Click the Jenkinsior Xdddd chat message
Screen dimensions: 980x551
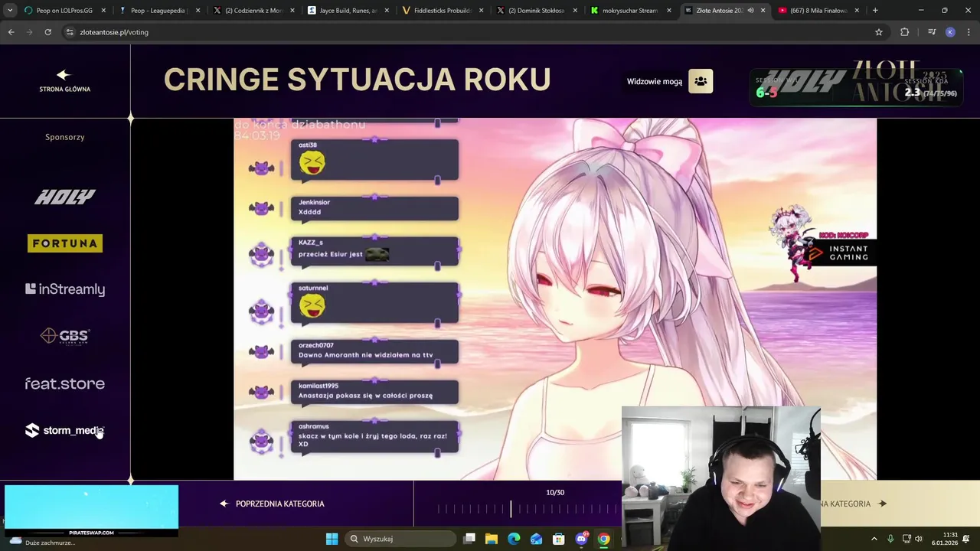pyautogui.click(x=375, y=207)
